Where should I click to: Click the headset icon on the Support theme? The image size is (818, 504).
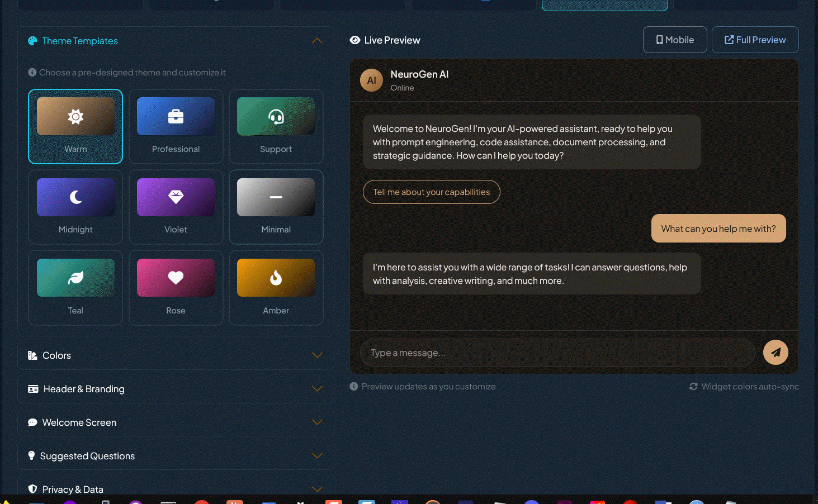click(x=276, y=116)
